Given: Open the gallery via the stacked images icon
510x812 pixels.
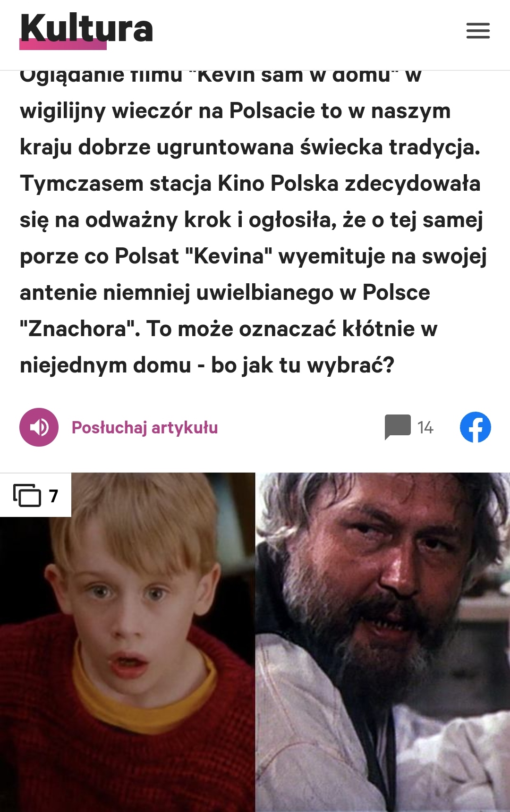Looking at the screenshot, I should pyautogui.click(x=27, y=496).
